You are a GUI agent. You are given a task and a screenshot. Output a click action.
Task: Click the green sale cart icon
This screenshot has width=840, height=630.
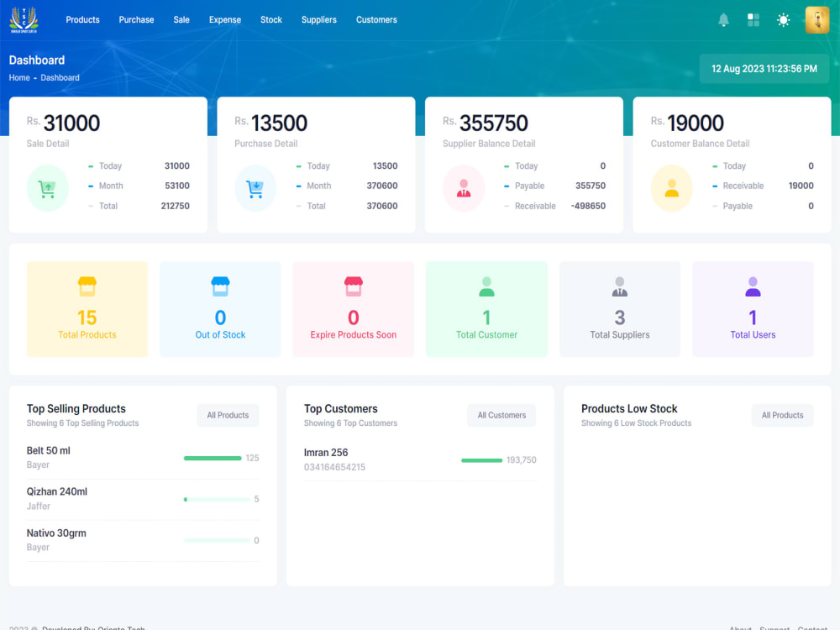point(47,188)
